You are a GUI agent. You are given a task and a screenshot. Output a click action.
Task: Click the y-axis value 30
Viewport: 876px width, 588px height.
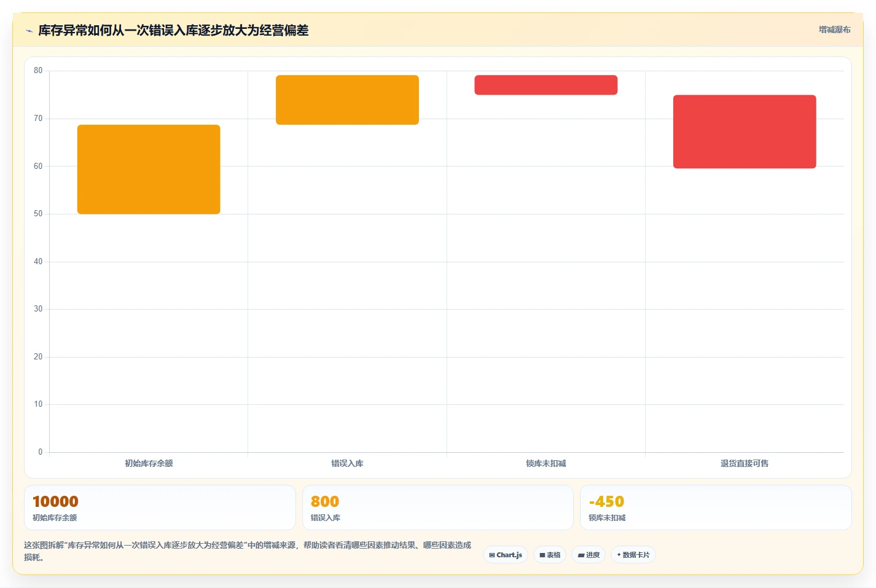coord(38,309)
